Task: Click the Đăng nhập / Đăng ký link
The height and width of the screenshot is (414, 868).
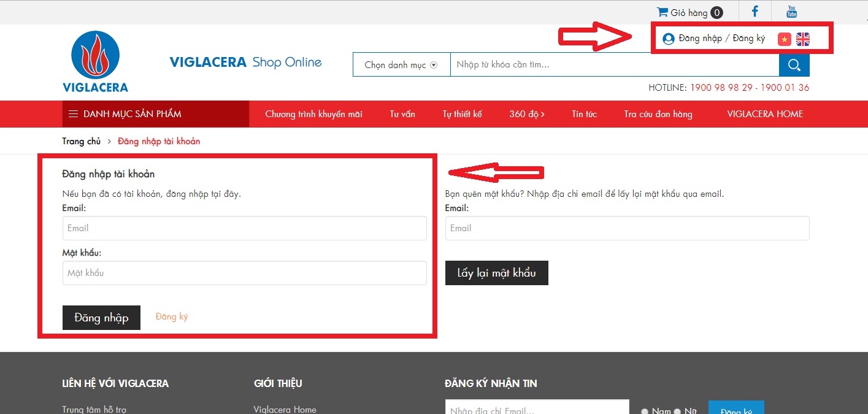Action: point(722,39)
